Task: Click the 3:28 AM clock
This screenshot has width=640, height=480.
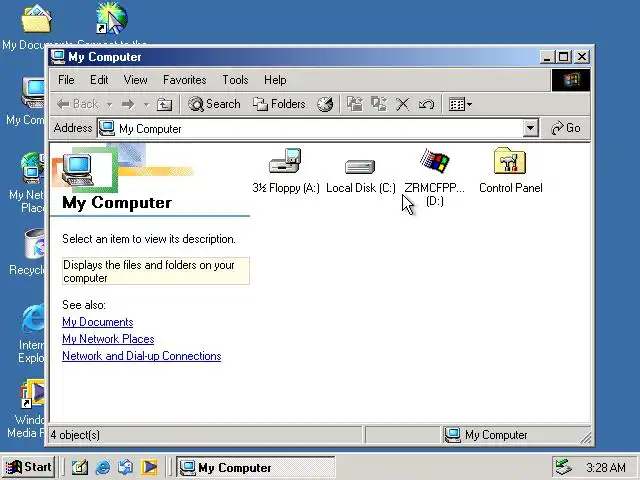Action: pos(606,467)
